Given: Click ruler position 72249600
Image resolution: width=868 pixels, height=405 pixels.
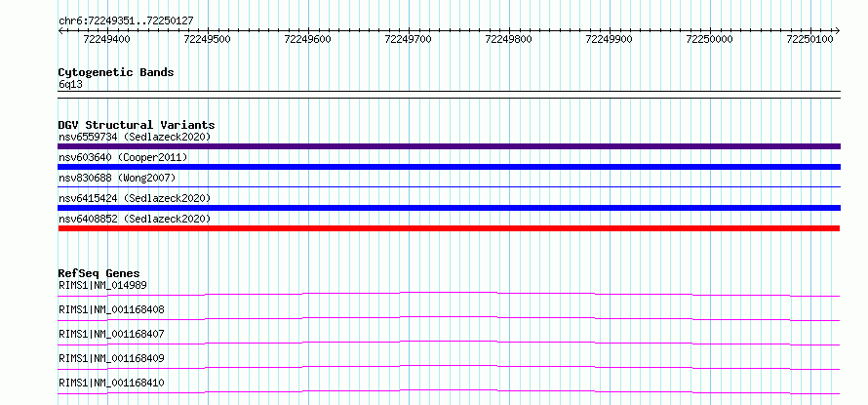Looking at the screenshot, I should click(308, 39).
